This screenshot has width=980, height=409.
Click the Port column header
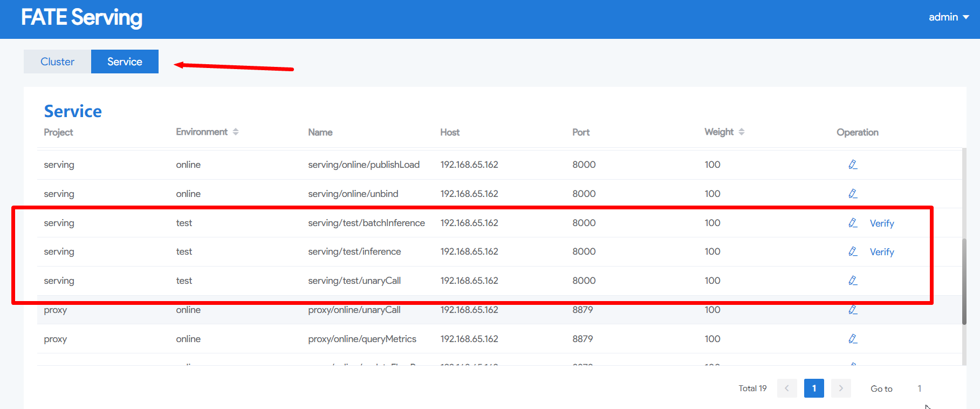point(581,132)
